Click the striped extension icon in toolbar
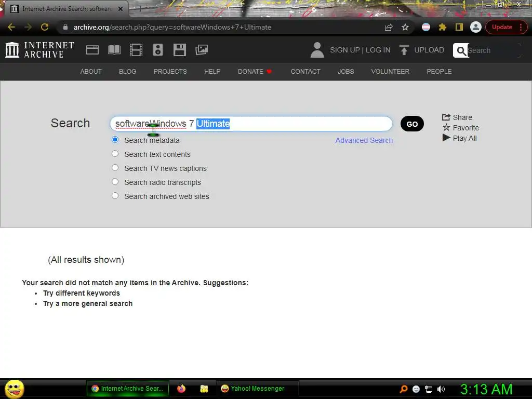The image size is (532, 399). pos(426,27)
